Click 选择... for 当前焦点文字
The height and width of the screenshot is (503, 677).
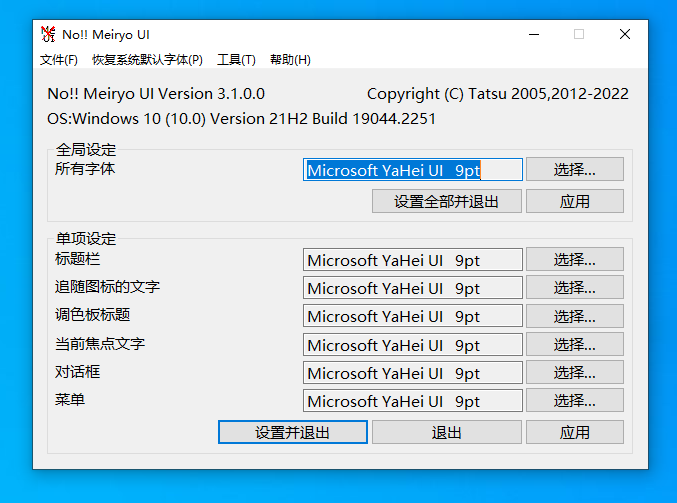pyautogui.click(x=575, y=344)
